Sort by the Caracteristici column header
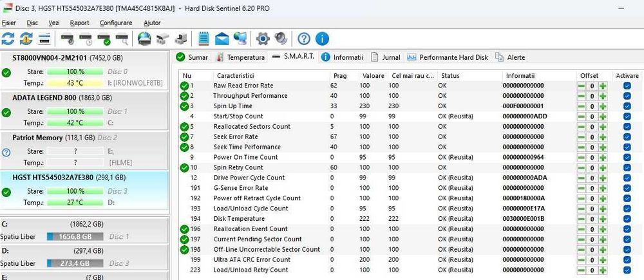 (x=271, y=76)
